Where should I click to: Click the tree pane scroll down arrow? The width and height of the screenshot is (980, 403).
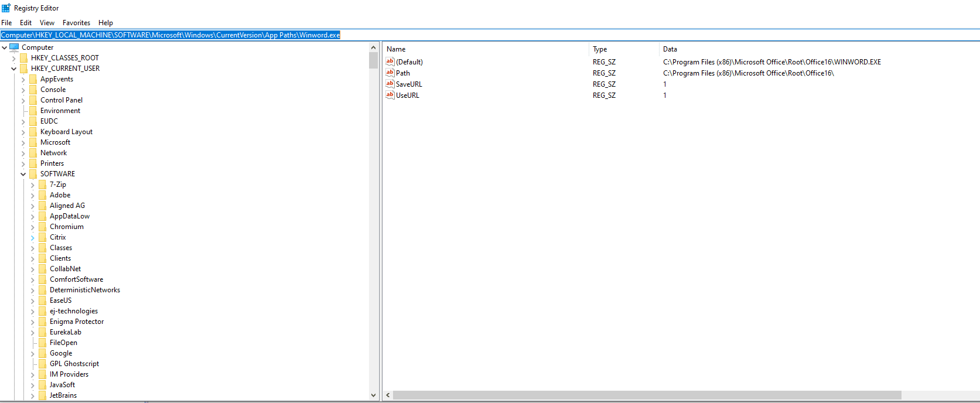[x=374, y=395]
